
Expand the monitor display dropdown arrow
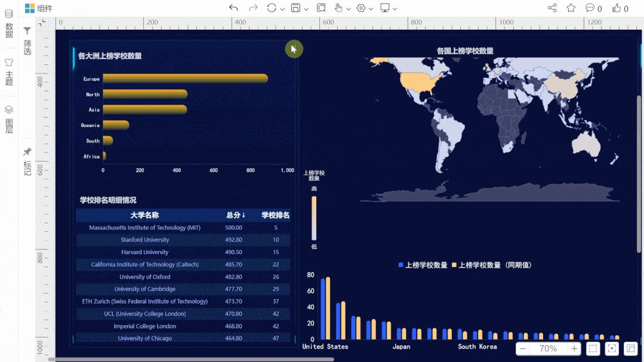point(395,9)
